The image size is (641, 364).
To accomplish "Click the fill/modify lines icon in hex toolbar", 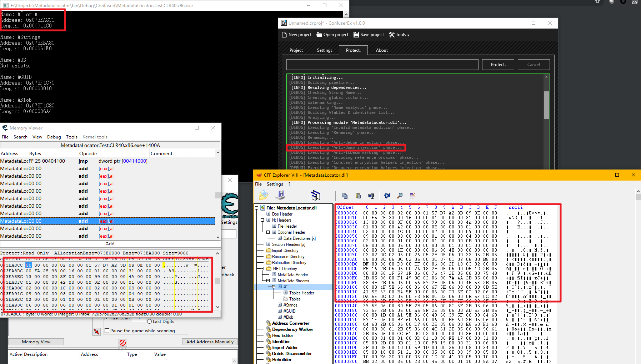I will pyautogui.click(x=412, y=196).
